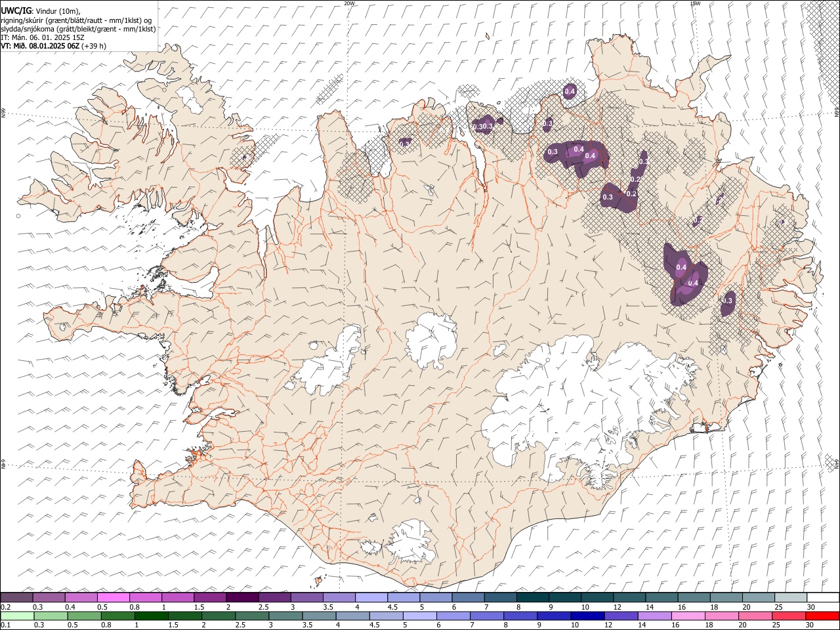This screenshot has height=630, width=840.
Task: Click the 'VT: Mið. 08.01.2025 06Z' valid time
Action: click(40, 46)
